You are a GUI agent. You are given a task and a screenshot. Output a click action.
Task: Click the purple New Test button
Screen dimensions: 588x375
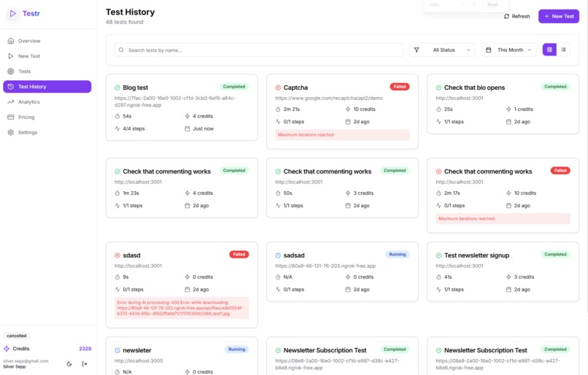559,17
